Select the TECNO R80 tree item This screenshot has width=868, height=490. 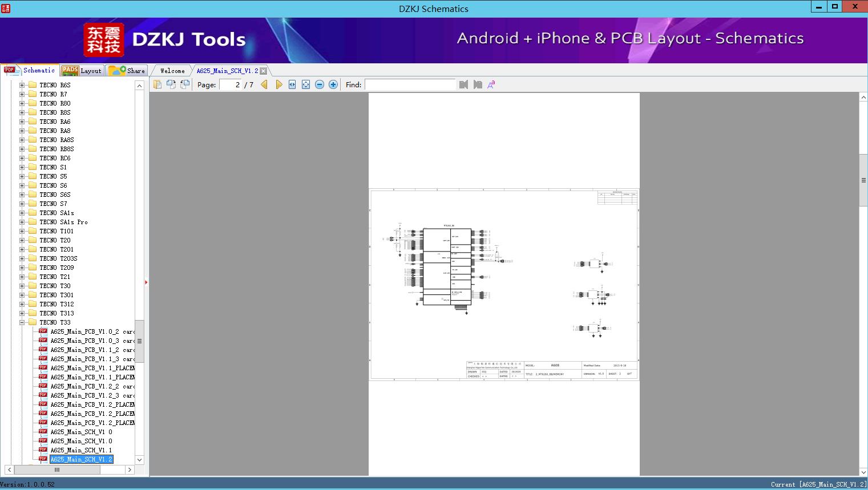coord(55,103)
